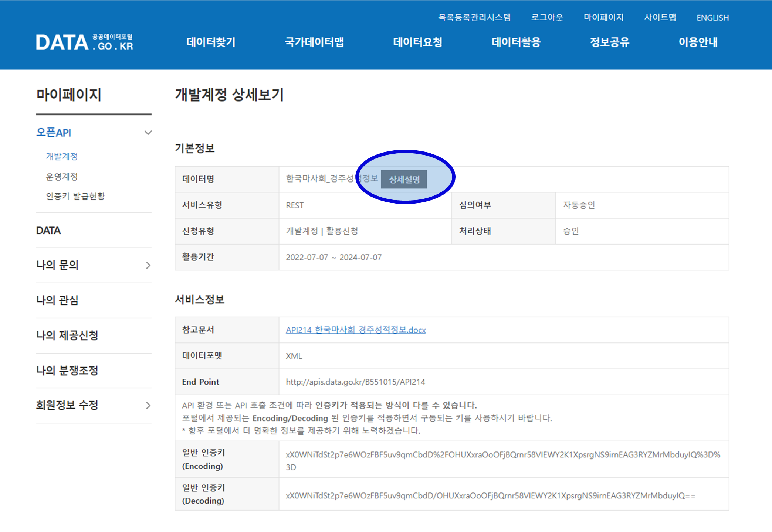This screenshot has width=772, height=532.
Task: Switch to the ENGLISH site
Action: click(x=712, y=17)
